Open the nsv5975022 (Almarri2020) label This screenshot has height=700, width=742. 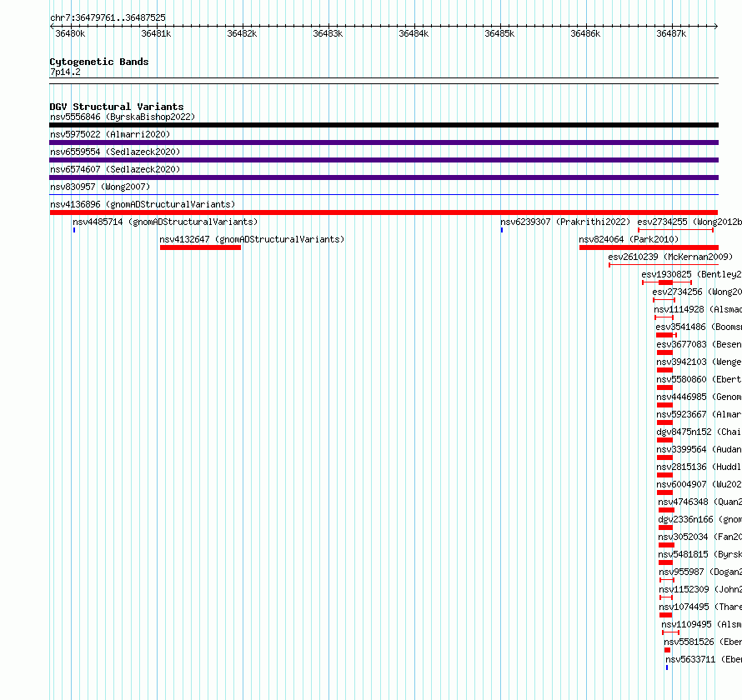pyautogui.click(x=110, y=134)
